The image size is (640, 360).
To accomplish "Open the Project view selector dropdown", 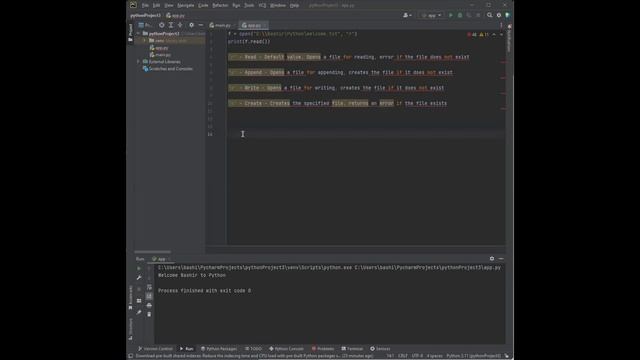I will click(145, 25).
